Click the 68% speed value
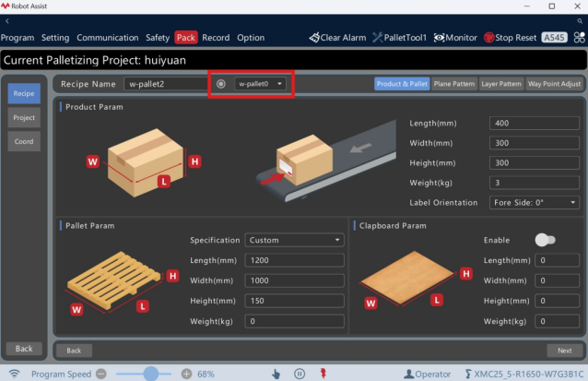Image resolution: width=588 pixels, height=381 pixels. pos(206,374)
